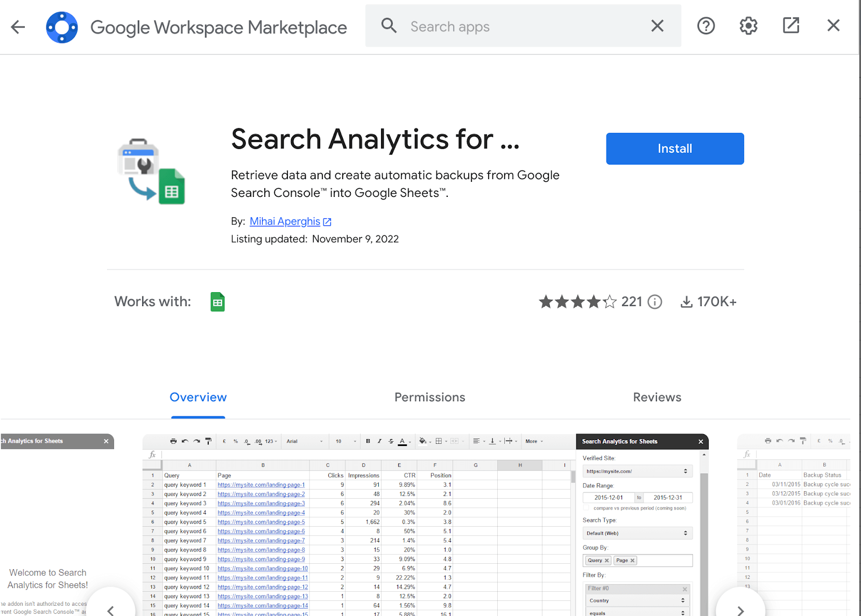Click the star rating display
The image size is (861, 616).
pos(578,302)
